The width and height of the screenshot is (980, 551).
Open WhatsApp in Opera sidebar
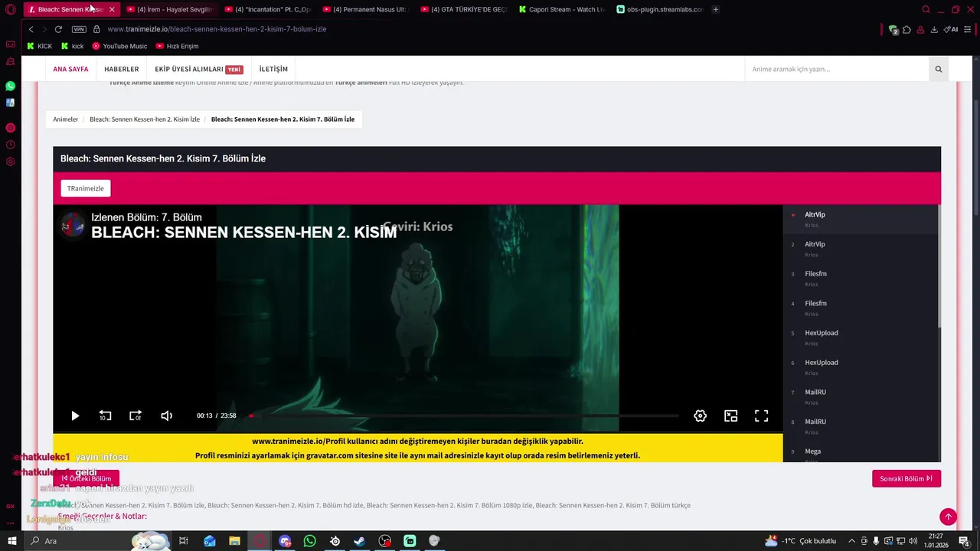[x=10, y=86]
